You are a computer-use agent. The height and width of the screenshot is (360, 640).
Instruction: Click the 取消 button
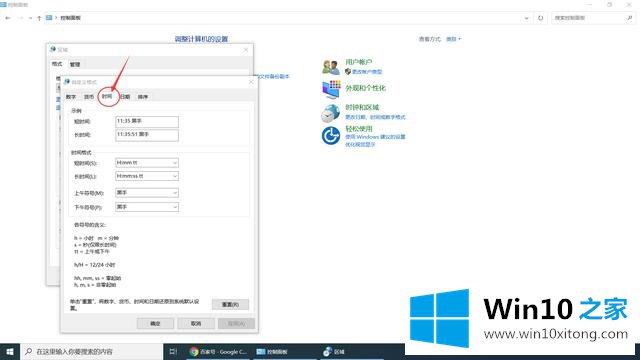coord(196,324)
